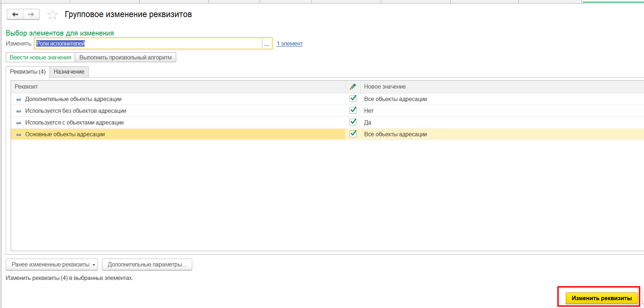The height and width of the screenshot is (308, 644).
Task: Open the Ранее измененные реквизиты dropdown
Action: 52,265
